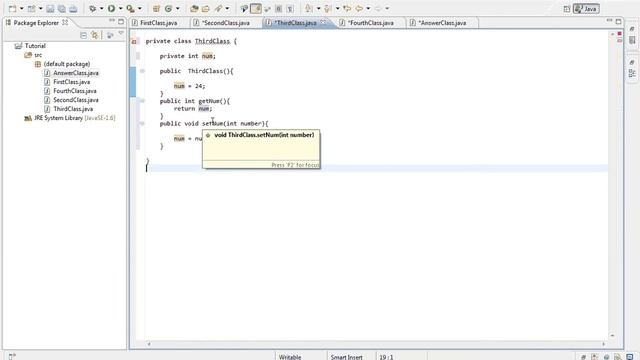The width and height of the screenshot is (640, 360).
Task: Open the Package Explorer view menu triangle
Action: (121, 34)
